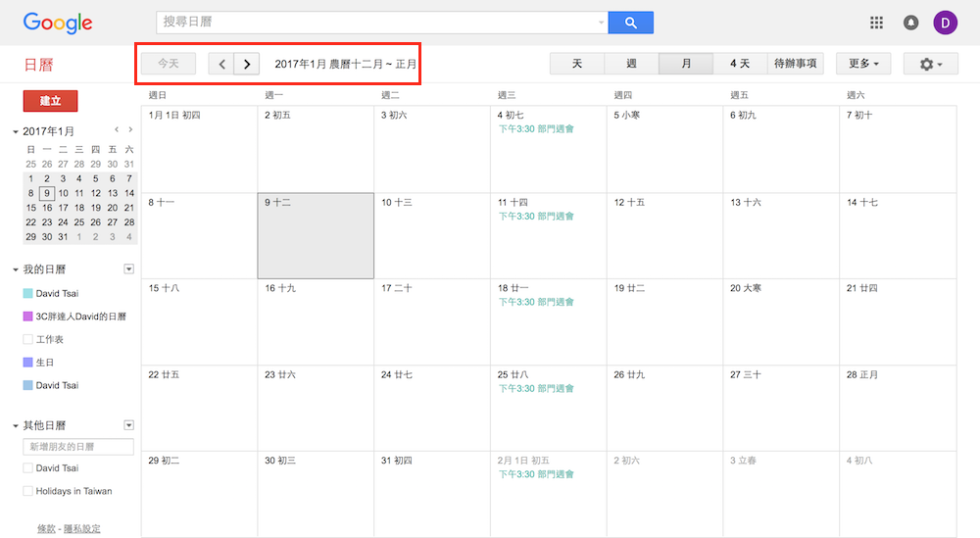Open the 隱私設定 link

point(81,529)
